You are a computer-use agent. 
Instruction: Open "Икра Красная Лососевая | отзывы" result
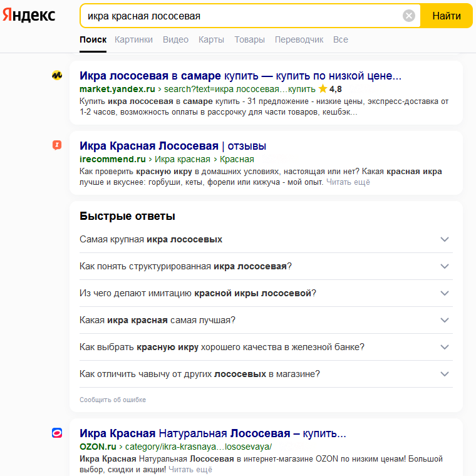coord(173,146)
